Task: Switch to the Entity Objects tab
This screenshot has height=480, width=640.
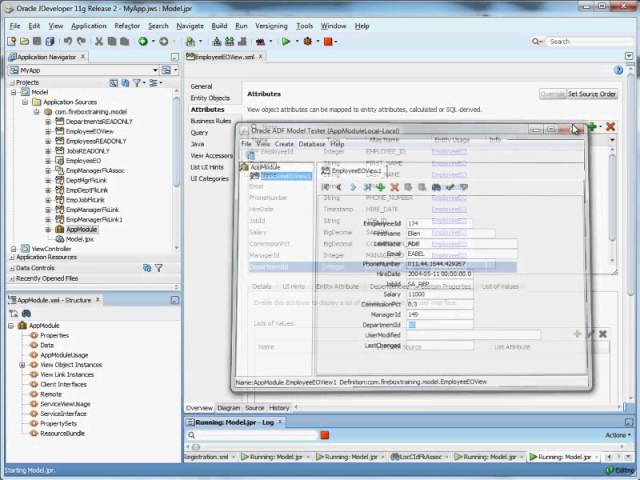Action: click(x=210, y=98)
